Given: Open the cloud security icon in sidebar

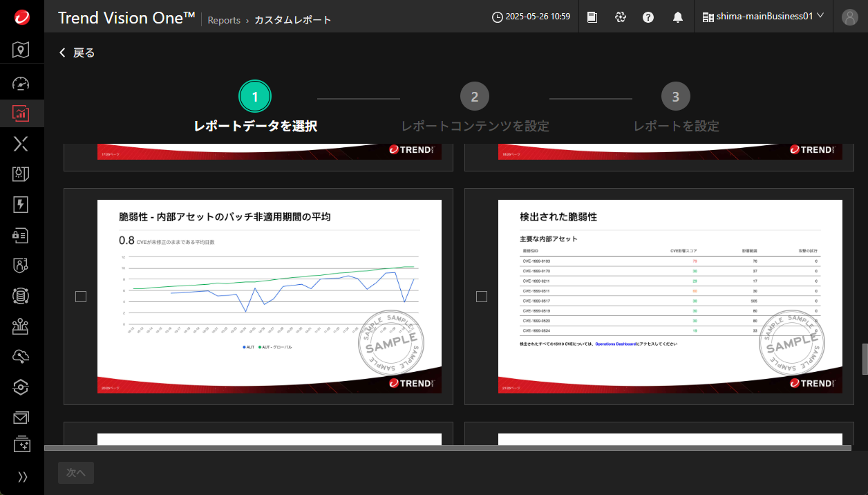Looking at the screenshot, I should point(21,357).
